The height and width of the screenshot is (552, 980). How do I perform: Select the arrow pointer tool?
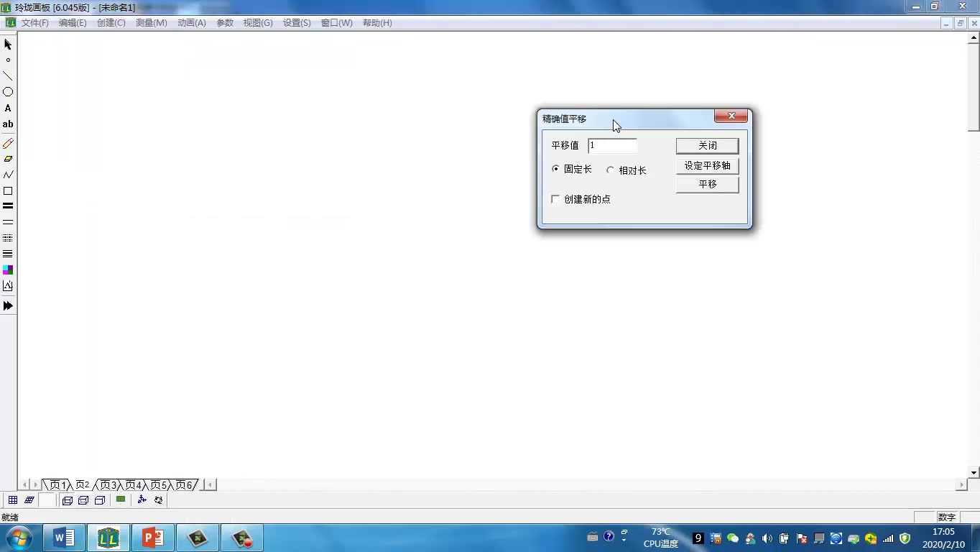[8, 45]
